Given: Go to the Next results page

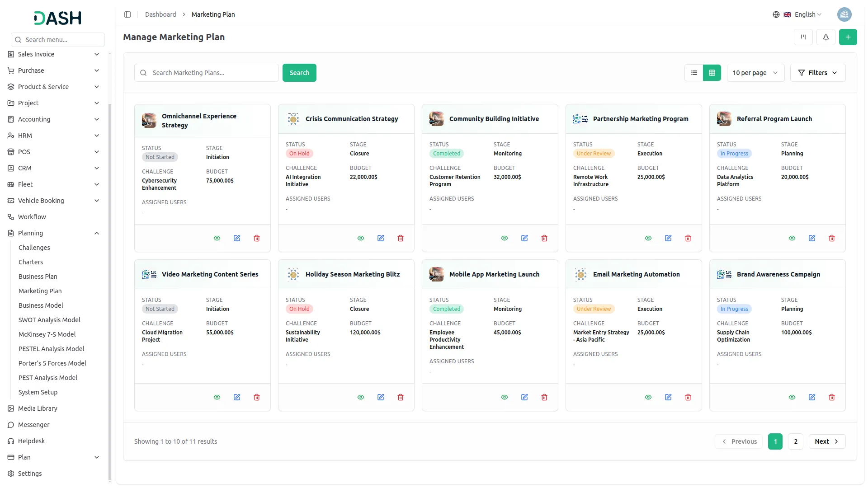Looking at the screenshot, I should coord(827,441).
